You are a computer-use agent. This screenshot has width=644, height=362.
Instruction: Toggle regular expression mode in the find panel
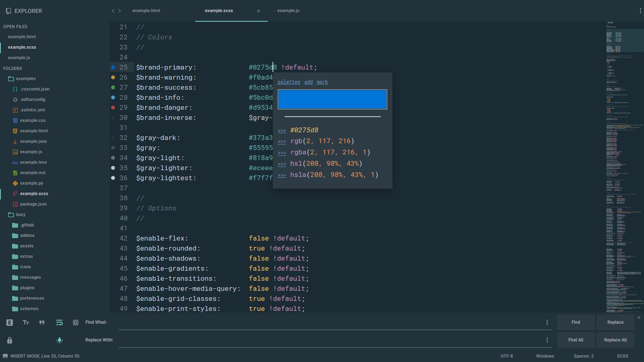click(x=9, y=322)
